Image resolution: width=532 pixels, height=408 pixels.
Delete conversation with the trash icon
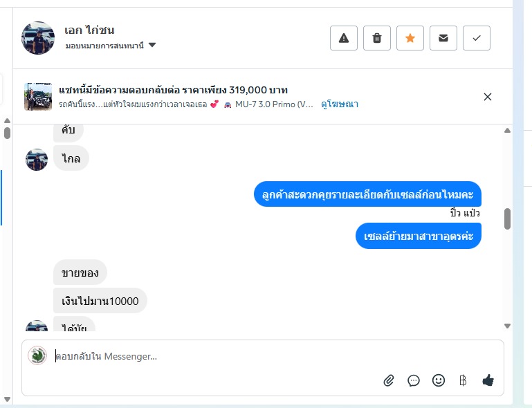tap(377, 38)
